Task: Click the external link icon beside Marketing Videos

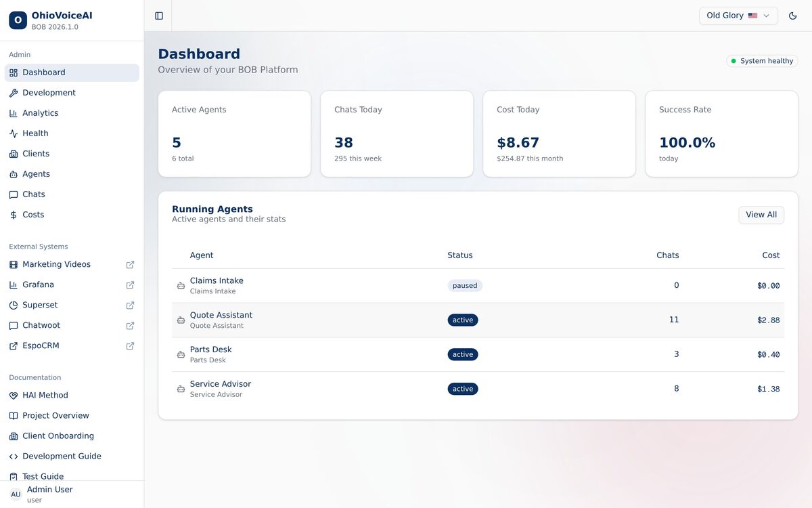Action: point(130,265)
